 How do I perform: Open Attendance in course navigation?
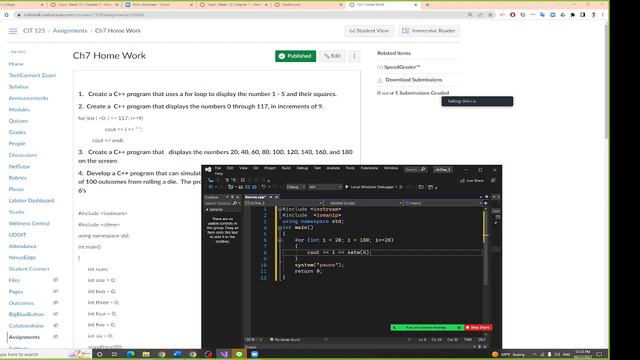(22, 246)
